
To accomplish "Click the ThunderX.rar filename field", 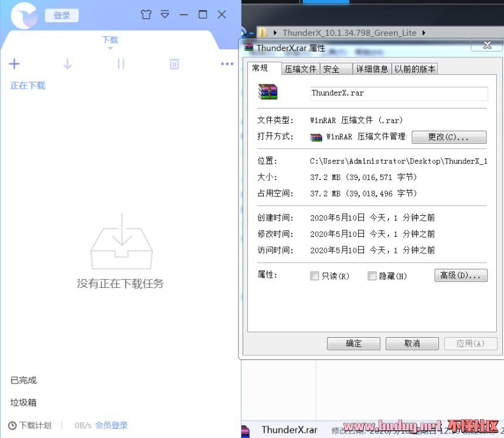I will click(x=399, y=93).
